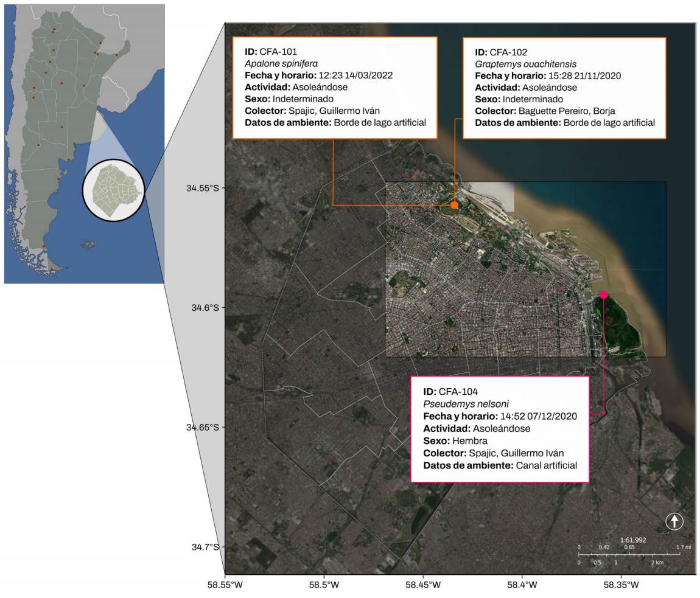Click the circular Buenos Aires city inset

tap(113, 189)
